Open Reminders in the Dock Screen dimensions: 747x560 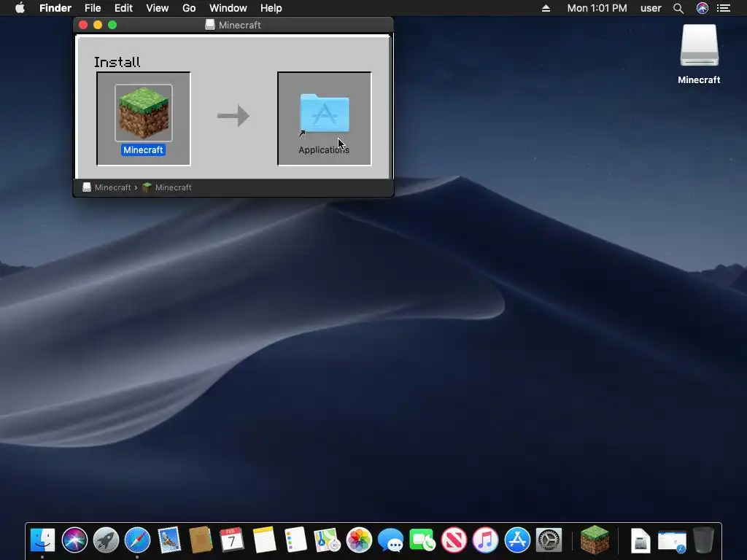tap(295, 540)
